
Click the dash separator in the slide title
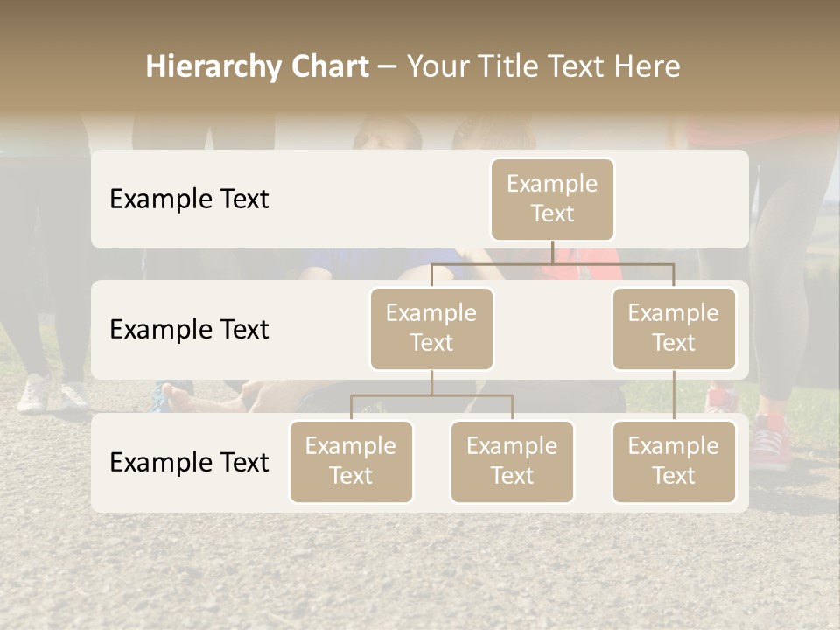[x=388, y=67]
